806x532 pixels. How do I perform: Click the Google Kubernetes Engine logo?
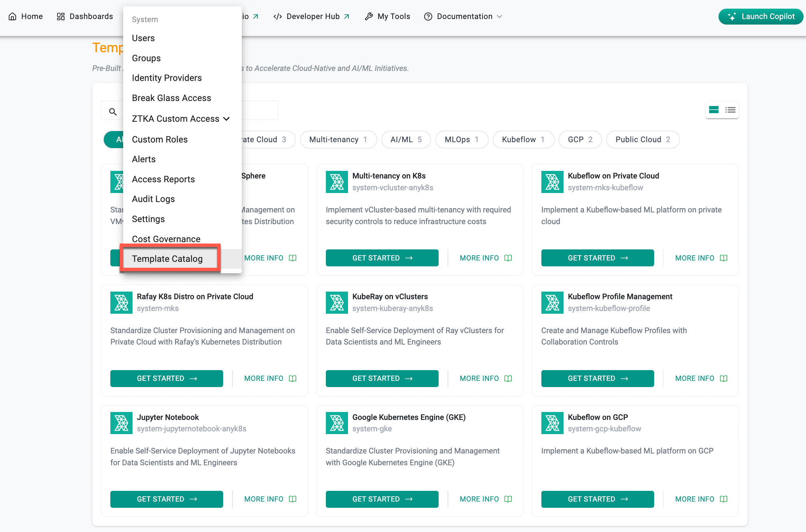click(x=337, y=423)
